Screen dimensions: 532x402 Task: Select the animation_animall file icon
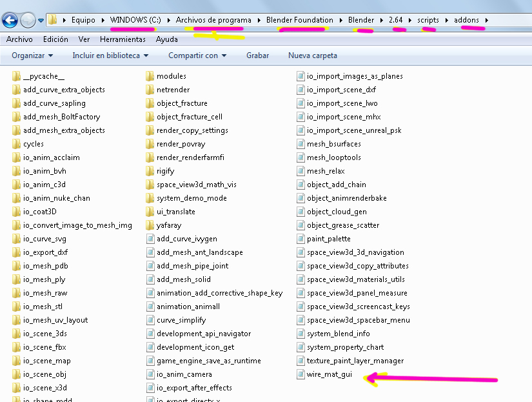[x=150, y=307]
